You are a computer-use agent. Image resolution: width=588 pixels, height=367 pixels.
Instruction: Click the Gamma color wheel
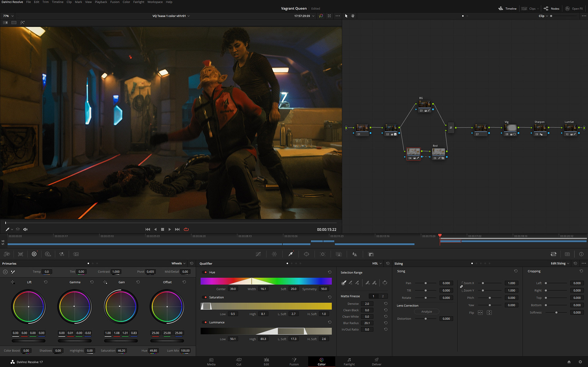[x=74, y=306]
